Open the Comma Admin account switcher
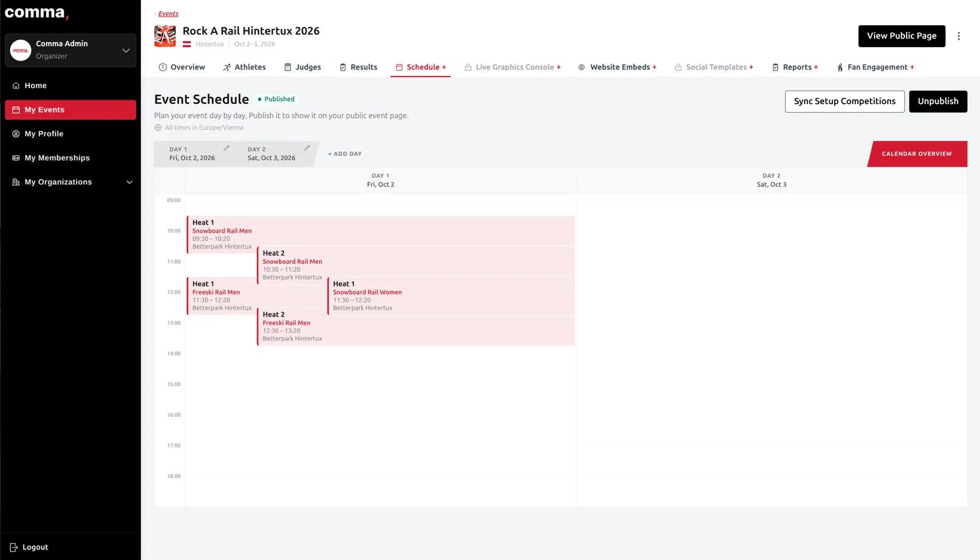980x560 pixels. [x=70, y=50]
